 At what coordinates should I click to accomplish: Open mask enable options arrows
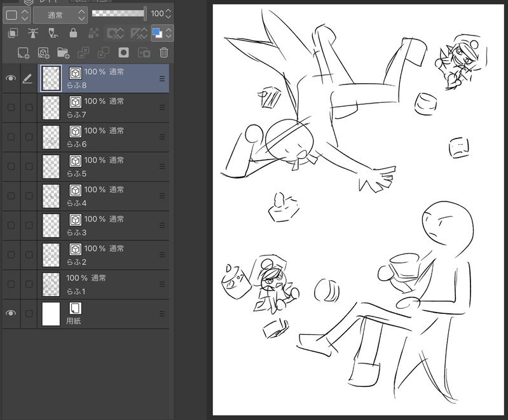121,33
